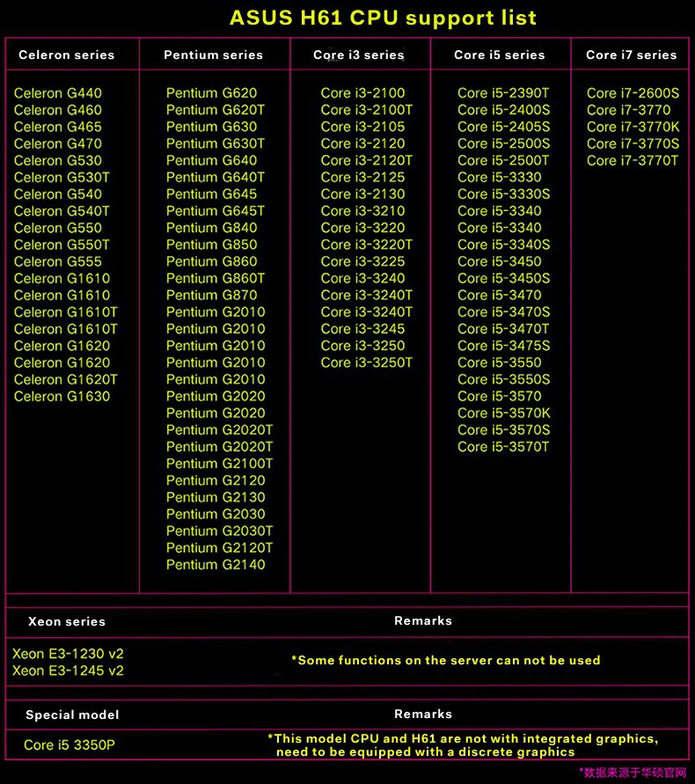This screenshot has height=784, width=695.
Task: Click Core i3-3245
Action: 363,329
